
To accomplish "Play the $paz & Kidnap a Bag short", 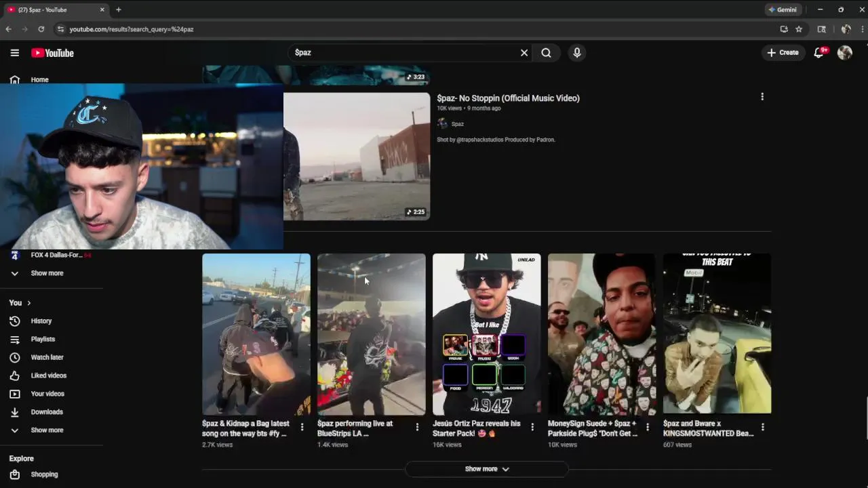I will [256, 334].
